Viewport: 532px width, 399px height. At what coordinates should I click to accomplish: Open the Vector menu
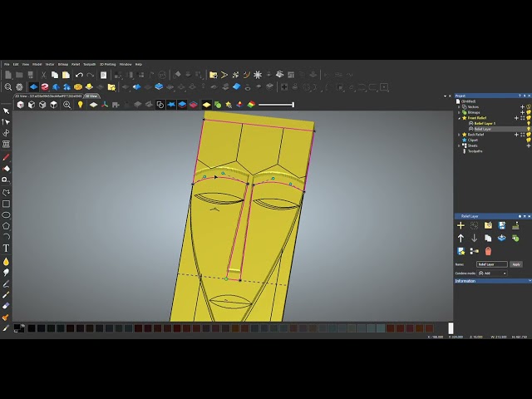click(50, 64)
